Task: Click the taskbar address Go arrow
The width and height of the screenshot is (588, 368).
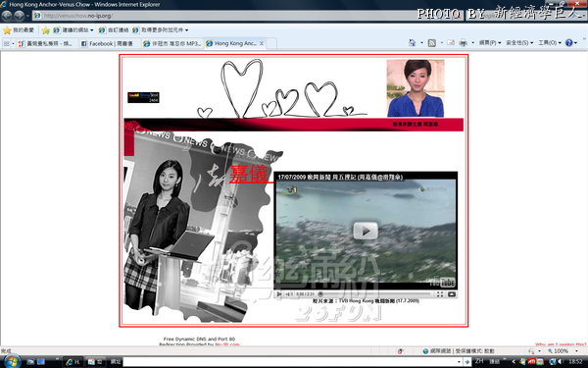Action: [466, 361]
